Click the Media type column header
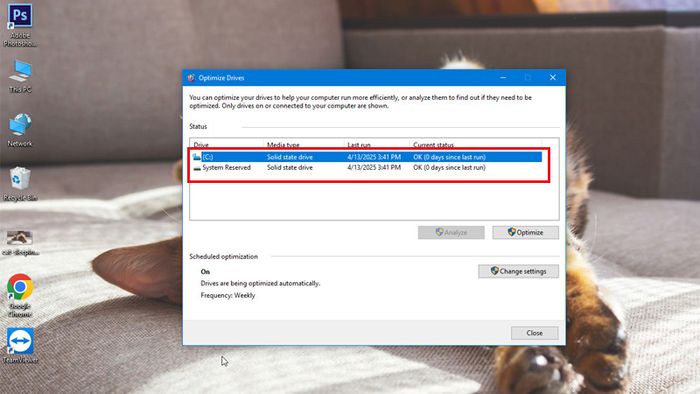The image size is (700, 394). [x=283, y=145]
